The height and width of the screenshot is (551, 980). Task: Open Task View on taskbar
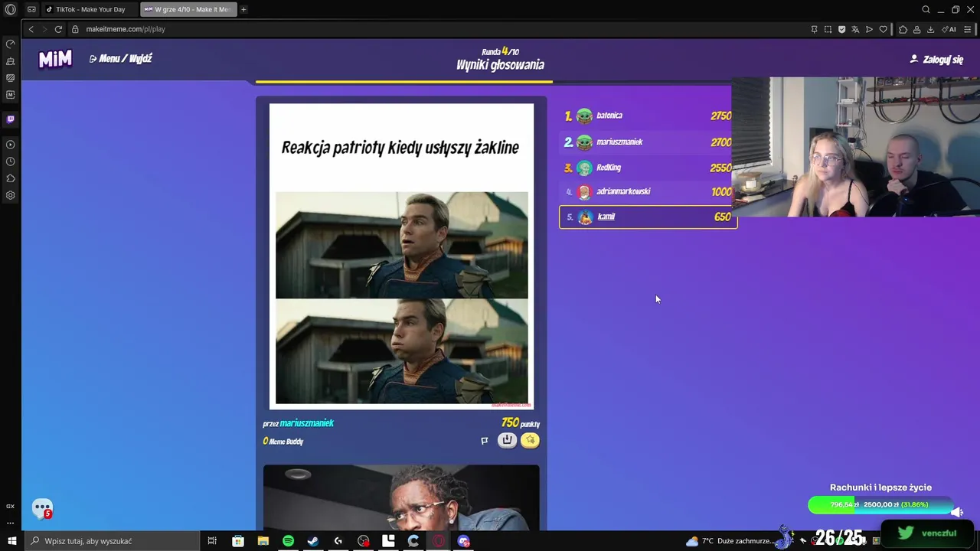(x=212, y=541)
